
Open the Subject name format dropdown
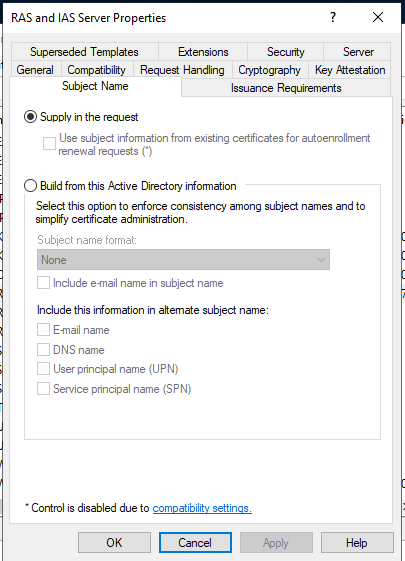point(183,260)
